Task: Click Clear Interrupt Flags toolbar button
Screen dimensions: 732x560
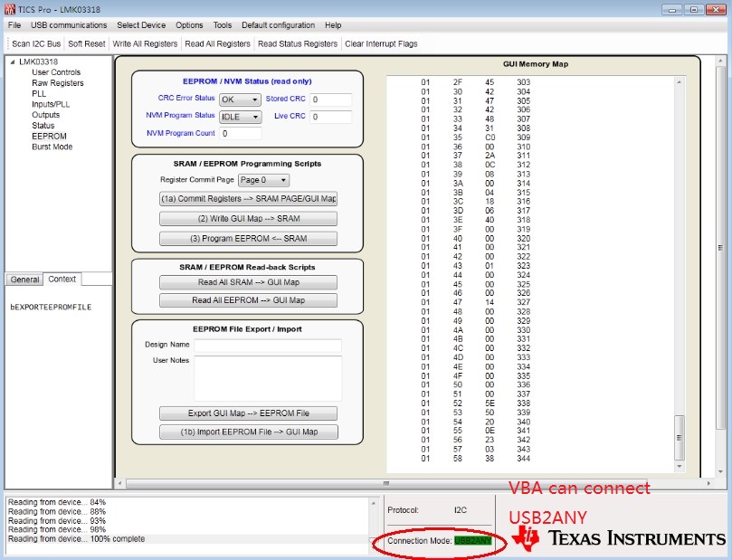Action: coord(381,43)
